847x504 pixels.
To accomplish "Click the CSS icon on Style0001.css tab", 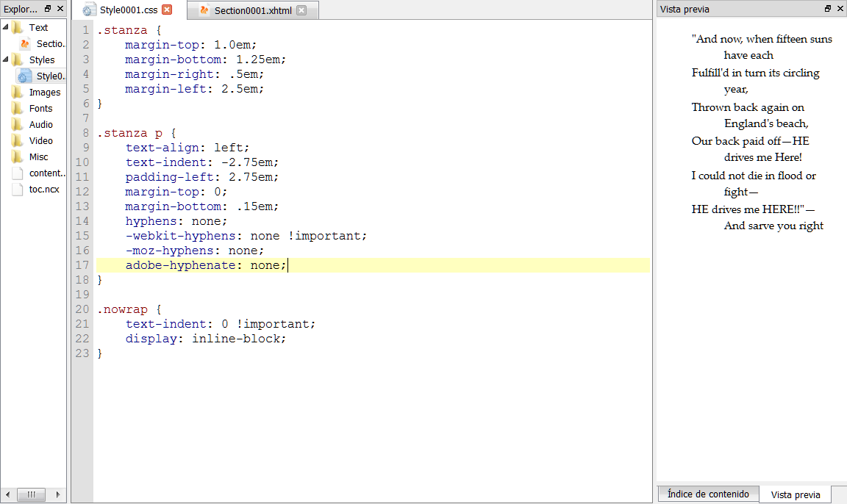I will point(87,10).
